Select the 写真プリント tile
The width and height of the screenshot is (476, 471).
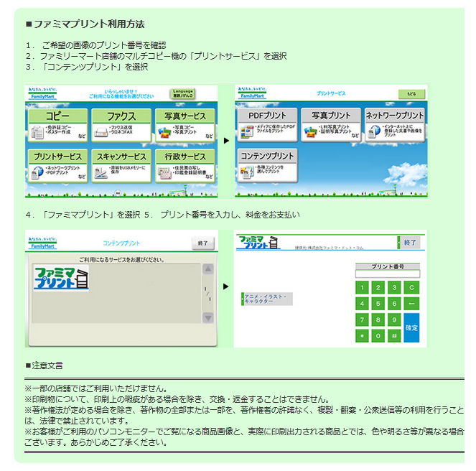(x=331, y=124)
